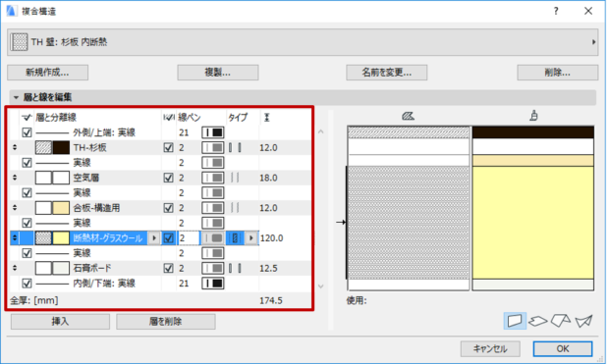Image resolution: width=609 pixels, height=364 pixels.
Task: Click the type icon of 石膏ボード layer
Action: tap(235, 268)
